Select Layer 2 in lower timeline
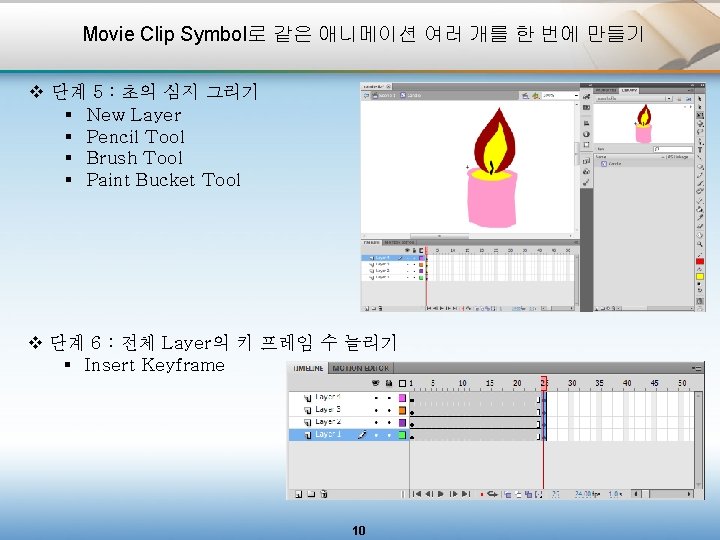 (x=327, y=422)
